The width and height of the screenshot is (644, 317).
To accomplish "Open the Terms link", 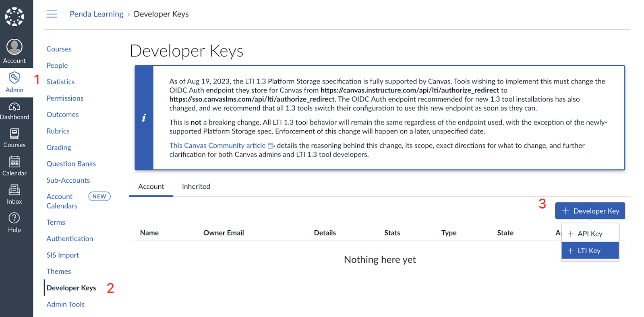I will (x=56, y=223).
